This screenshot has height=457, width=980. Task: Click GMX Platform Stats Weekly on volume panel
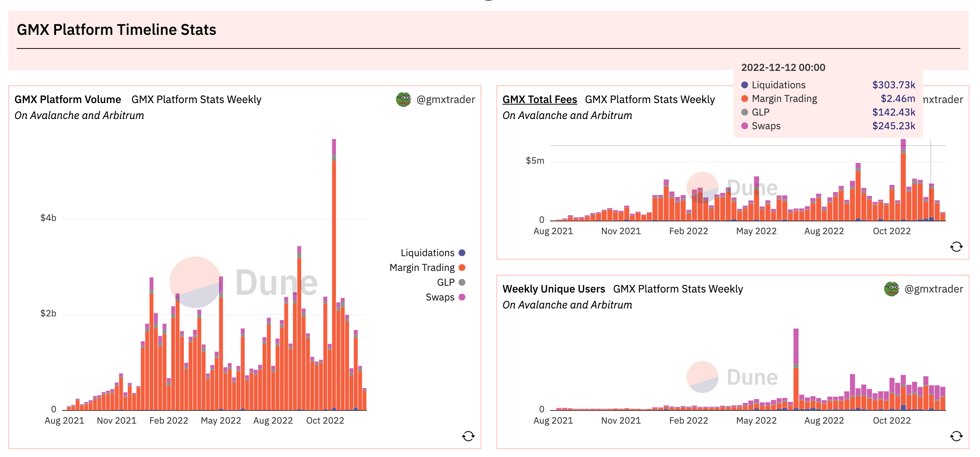196,100
